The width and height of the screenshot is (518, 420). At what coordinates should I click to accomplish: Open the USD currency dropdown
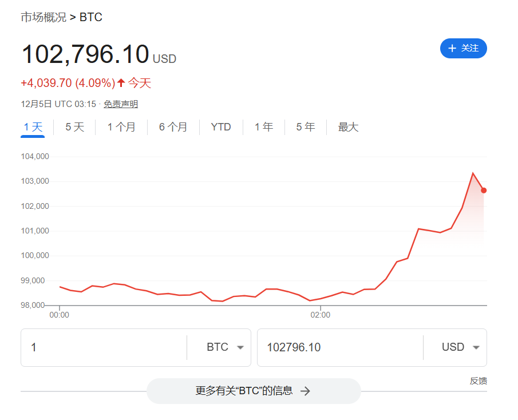pyautogui.click(x=460, y=347)
